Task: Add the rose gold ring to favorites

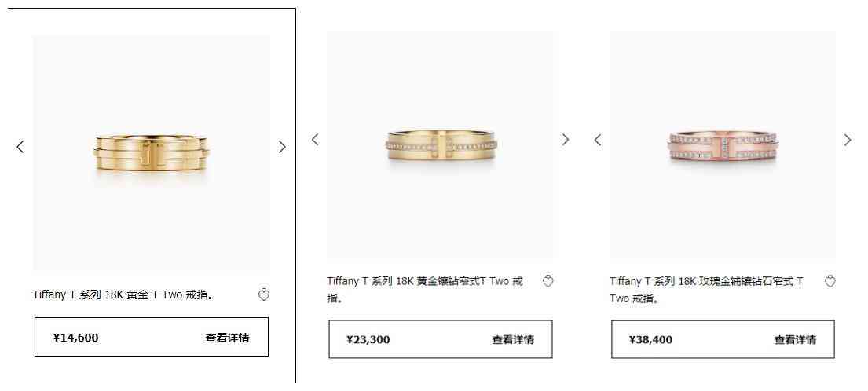Action: coord(830,281)
